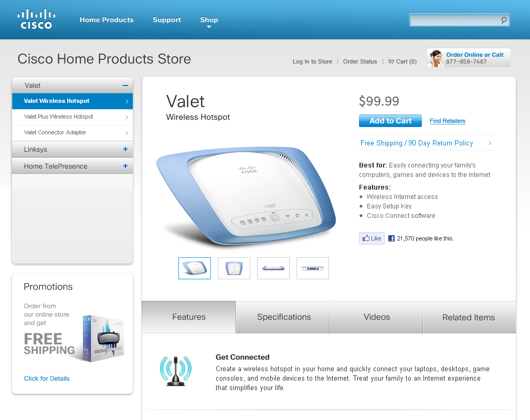This screenshot has height=420, width=530.
Task: Click the Cisco logo
Action: [x=36, y=19]
